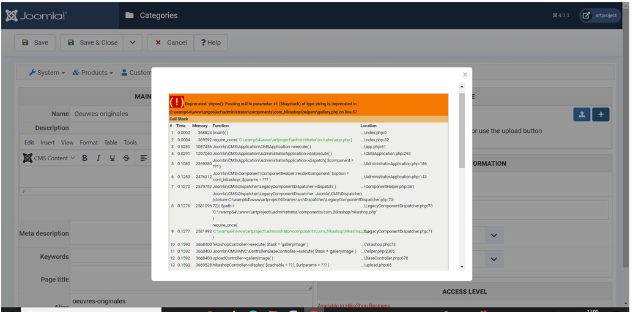
Task: Toggle Strikethrough formatting in the editor
Action: pyautogui.click(x=126, y=158)
